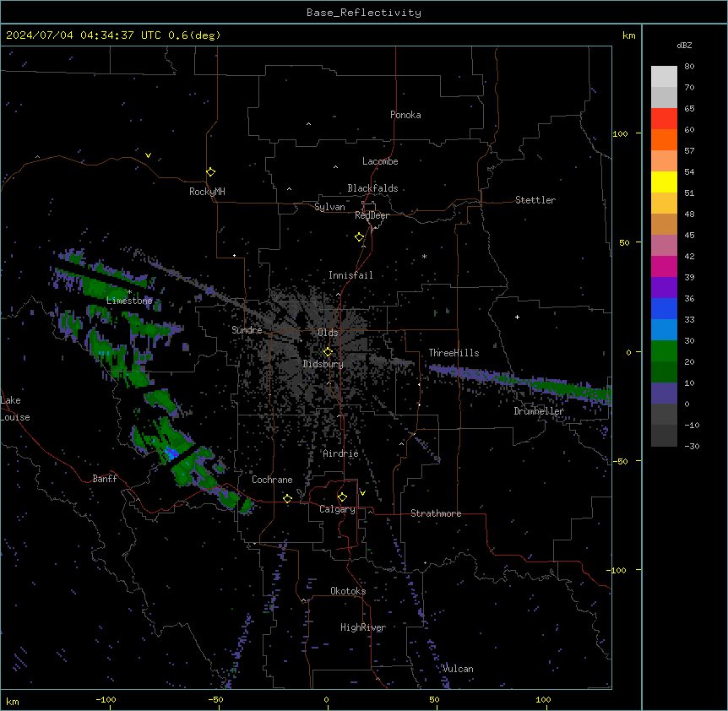Select the yellow diamond marker above Calgary label
This screenshot has width=728, height=711.
[342, 497]
